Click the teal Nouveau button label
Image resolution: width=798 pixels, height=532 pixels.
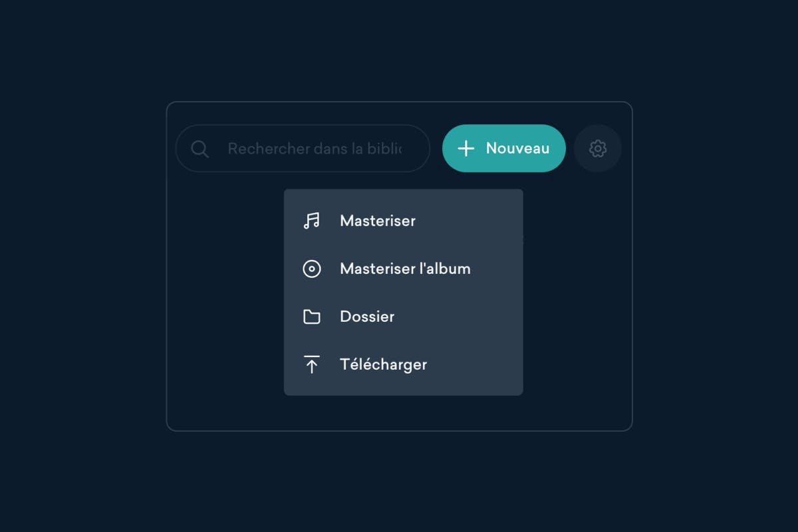coord(517,148)
